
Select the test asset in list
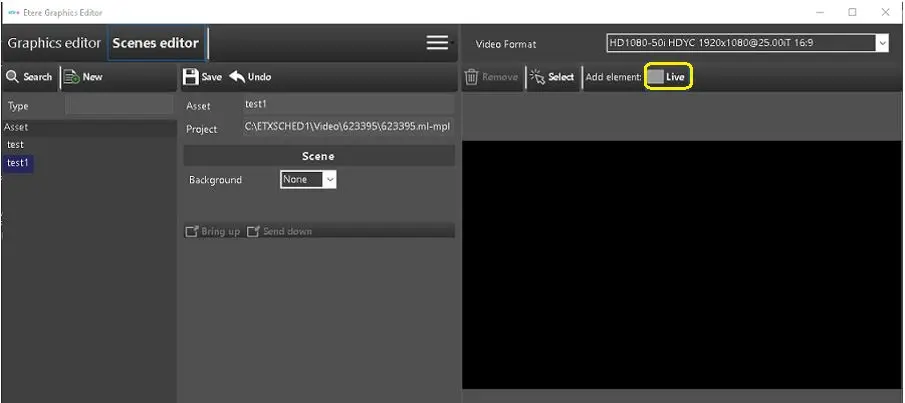tap(16, 145)
